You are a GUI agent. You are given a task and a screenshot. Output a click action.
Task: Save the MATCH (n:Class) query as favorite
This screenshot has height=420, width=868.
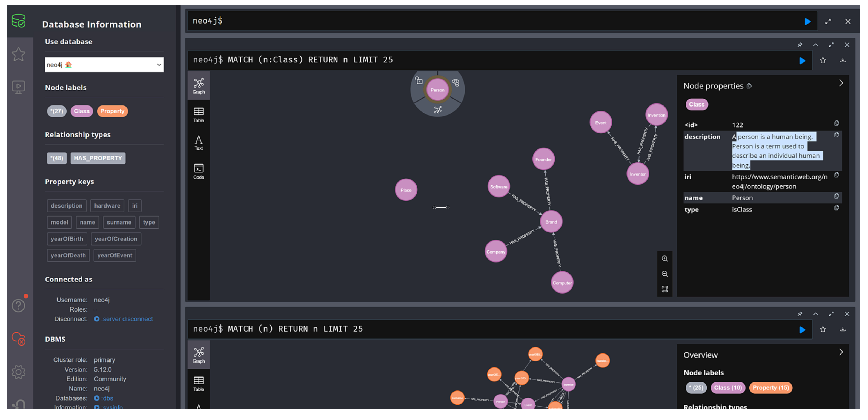coord(823,60)
